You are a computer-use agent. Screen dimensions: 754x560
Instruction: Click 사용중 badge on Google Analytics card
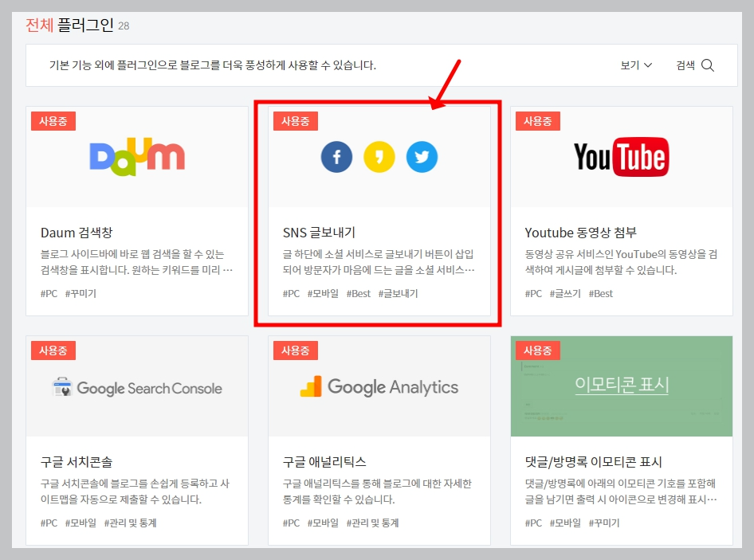point(296,350)
